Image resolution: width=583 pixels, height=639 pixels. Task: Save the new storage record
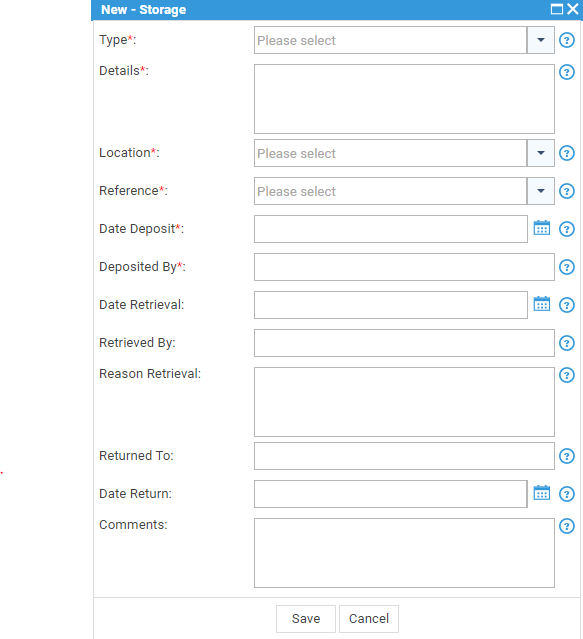pos(306,619)
